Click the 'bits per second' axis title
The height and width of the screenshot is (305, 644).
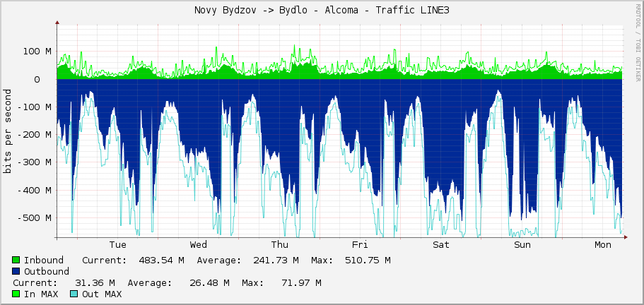tap(7, 131)
